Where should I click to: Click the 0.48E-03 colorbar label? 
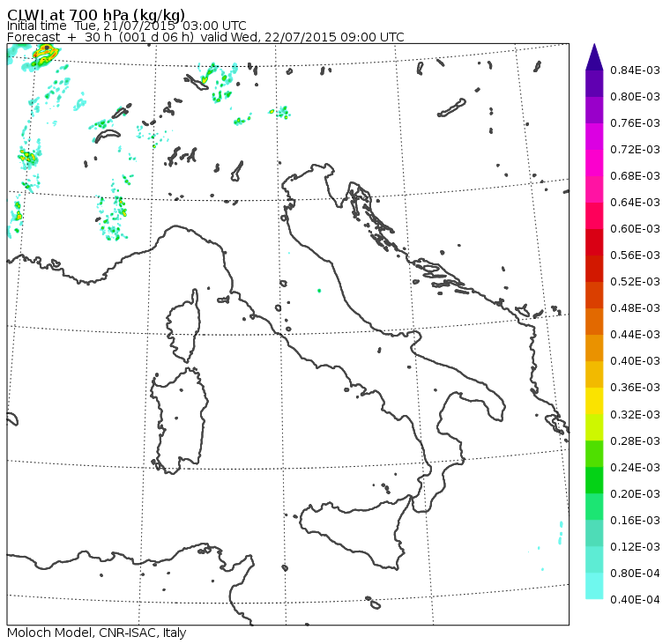coord(635,308)
